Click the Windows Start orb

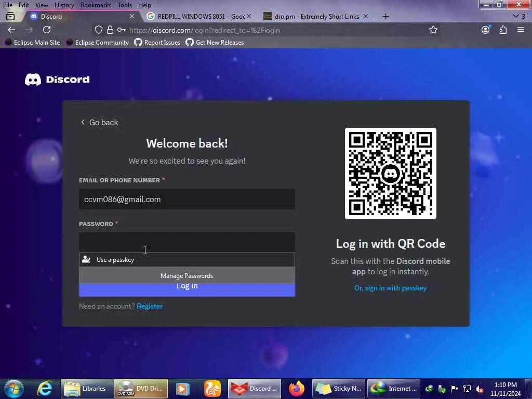(x=14, y=389)
